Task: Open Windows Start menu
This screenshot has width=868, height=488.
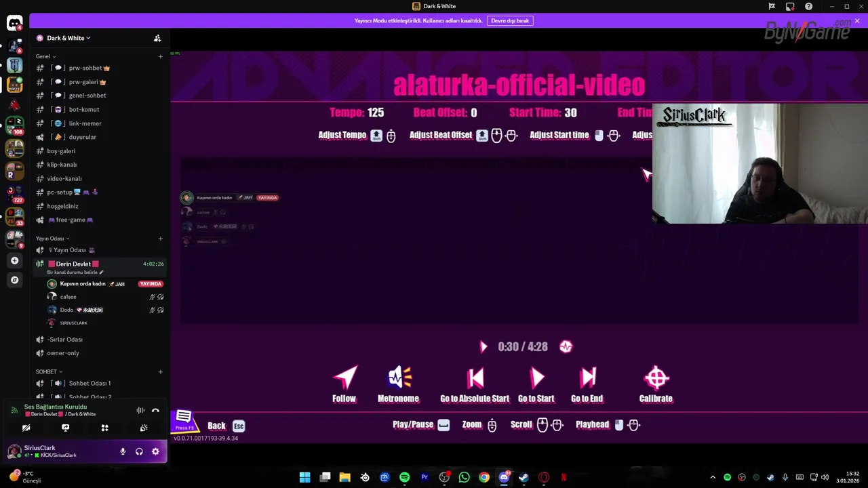Action: point(305,477)
